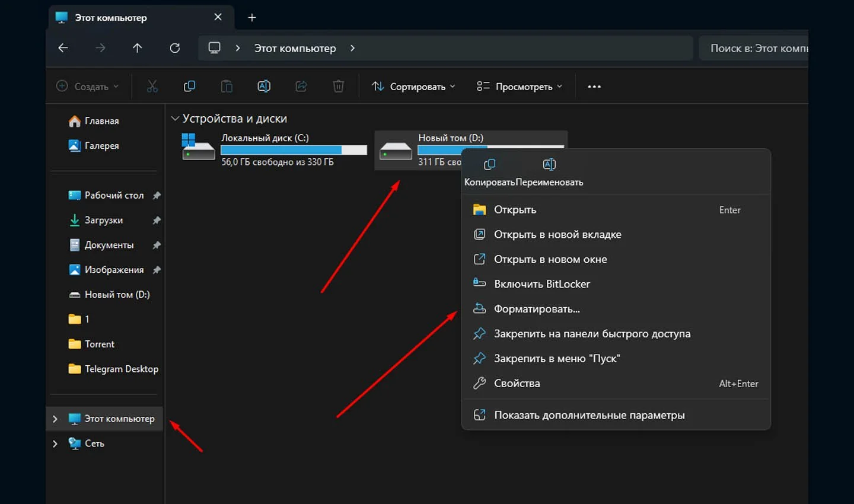Open the Сортировать dropdown

tap(414, 87)
